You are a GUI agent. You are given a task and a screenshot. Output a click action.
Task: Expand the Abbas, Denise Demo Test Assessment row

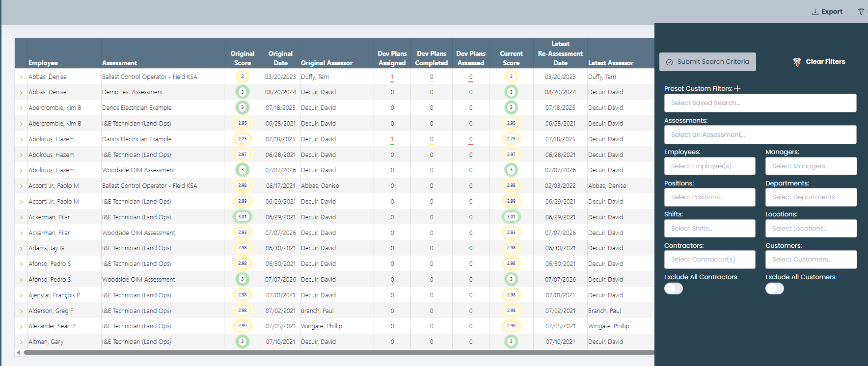point(21,92)
